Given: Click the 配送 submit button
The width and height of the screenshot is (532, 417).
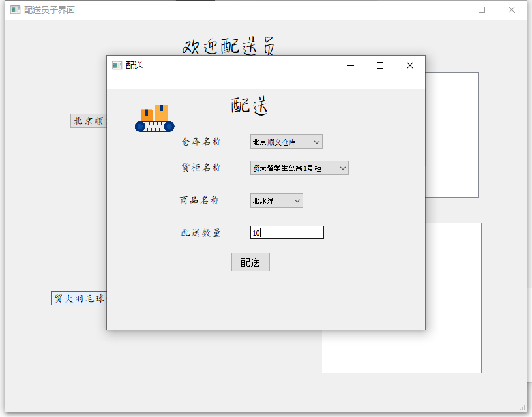Looking at the screenshot, I should [250, 262].
